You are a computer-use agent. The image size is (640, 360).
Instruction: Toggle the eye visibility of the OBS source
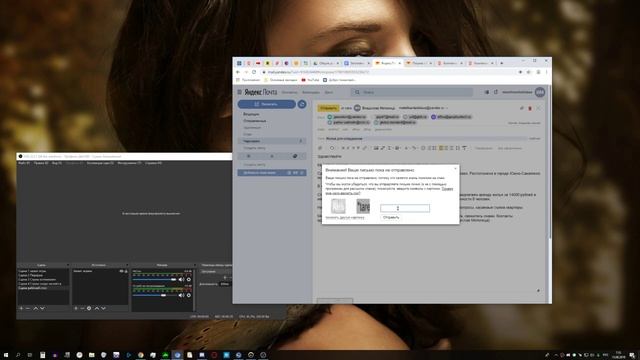(121, 271)
